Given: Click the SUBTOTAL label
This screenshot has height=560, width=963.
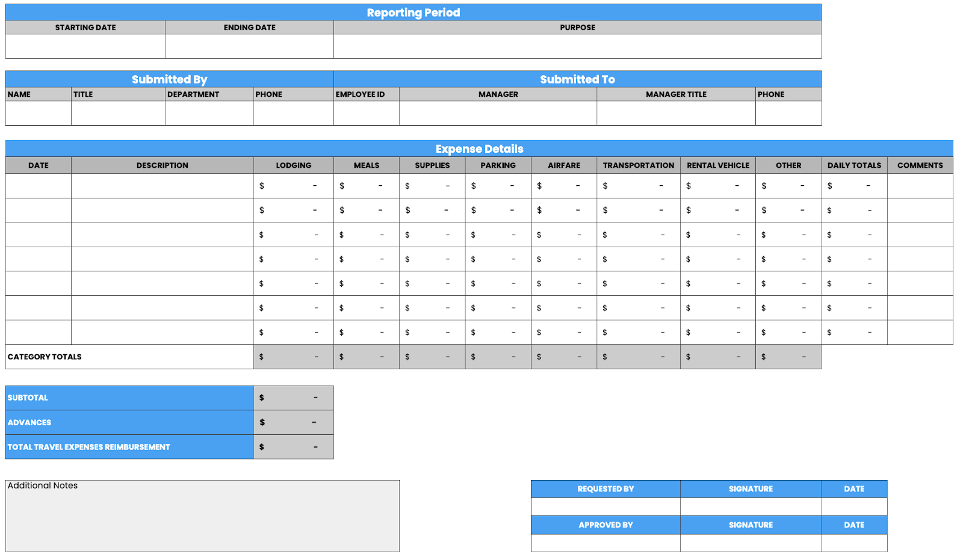Looking at the screenshot, I should tap(28, 398).
